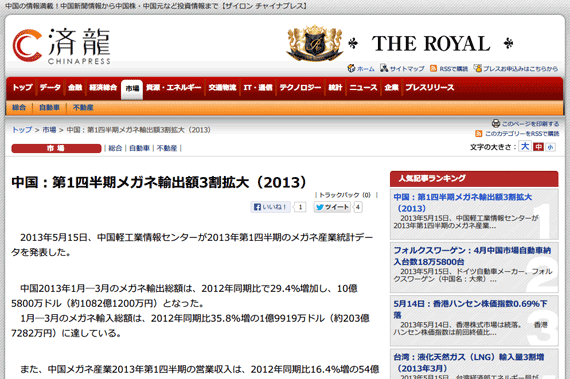
Task: Open The Royal banner advertisement
Action: 400,43
